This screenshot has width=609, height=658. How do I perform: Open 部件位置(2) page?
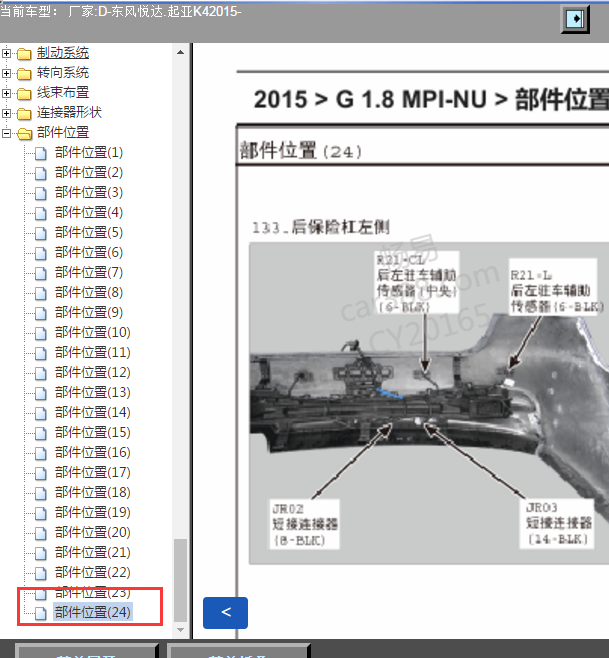[x=89, y=172]
